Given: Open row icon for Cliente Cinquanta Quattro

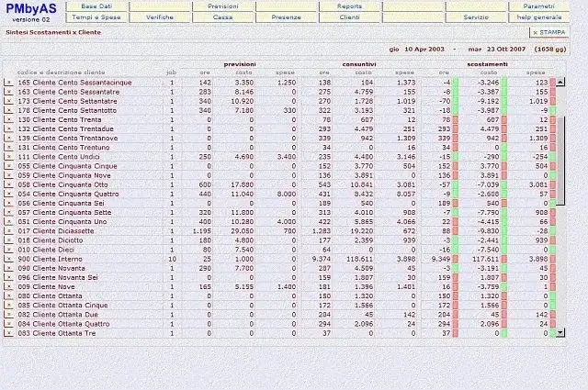Looking at the screenshot, I should (x=8, y=194).
